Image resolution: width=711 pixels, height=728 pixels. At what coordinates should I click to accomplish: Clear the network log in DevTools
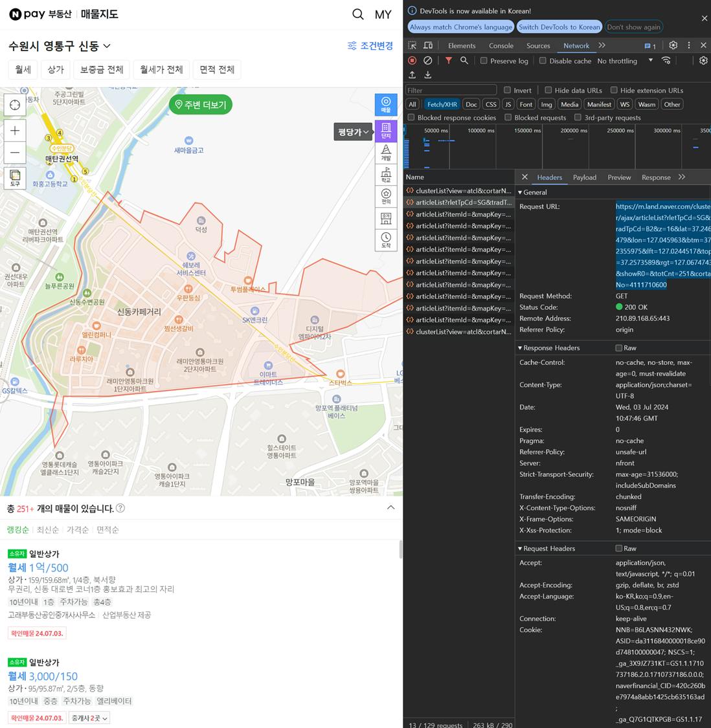(x=427, y=60)
